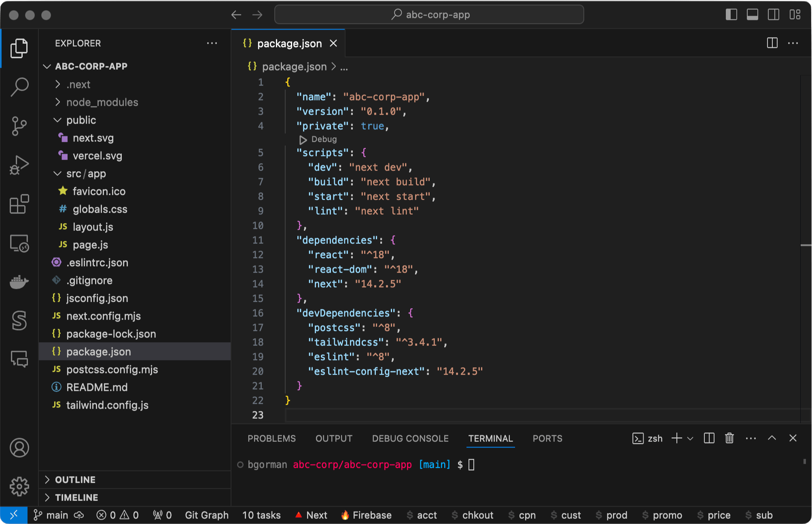Open the Docker view
The width and height of the screenshot is (812, 524).
click(x=19, y=282)
